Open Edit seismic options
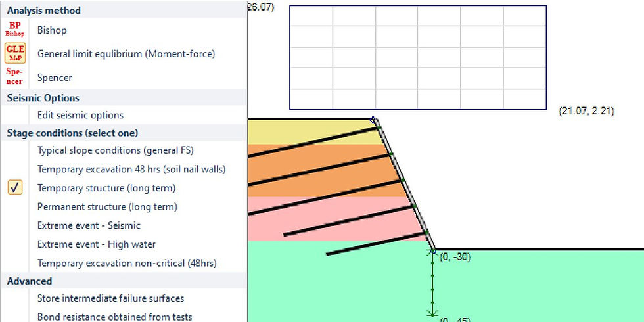 click(x=80, y=116)
